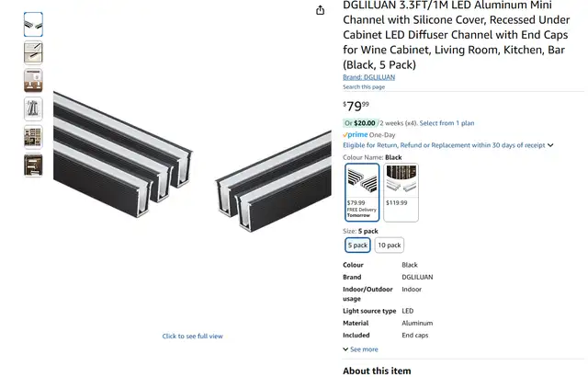588x377 pixels.
Task: Select the fifth thumbnail with shelf grid
Action: click(33, 137)
